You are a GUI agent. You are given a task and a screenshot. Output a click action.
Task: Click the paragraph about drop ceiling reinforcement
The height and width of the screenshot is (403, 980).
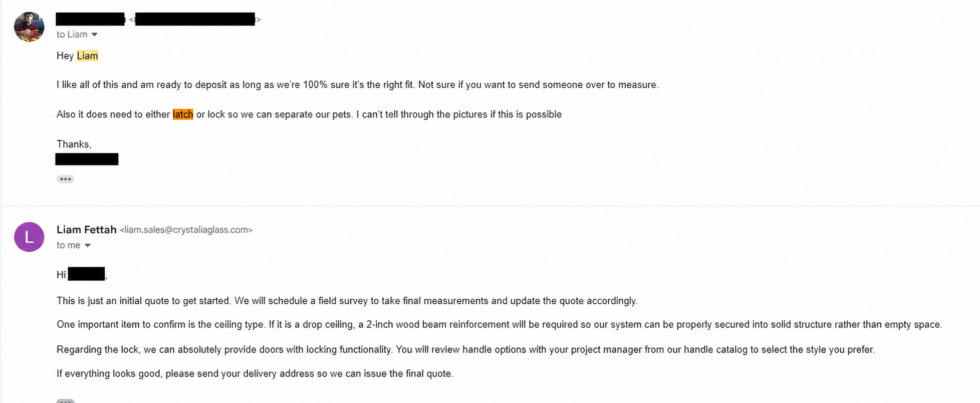[x=500, y=324]
